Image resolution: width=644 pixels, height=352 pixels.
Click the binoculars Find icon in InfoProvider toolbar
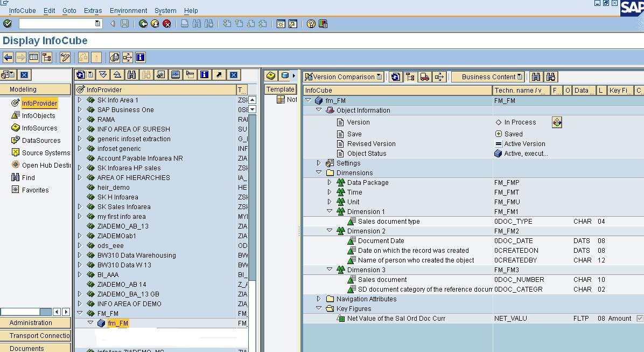tap(132, 75)
